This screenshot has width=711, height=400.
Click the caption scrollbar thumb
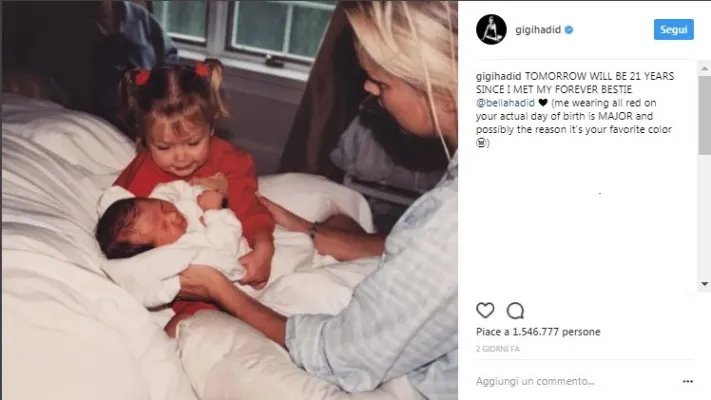point(704,115)
